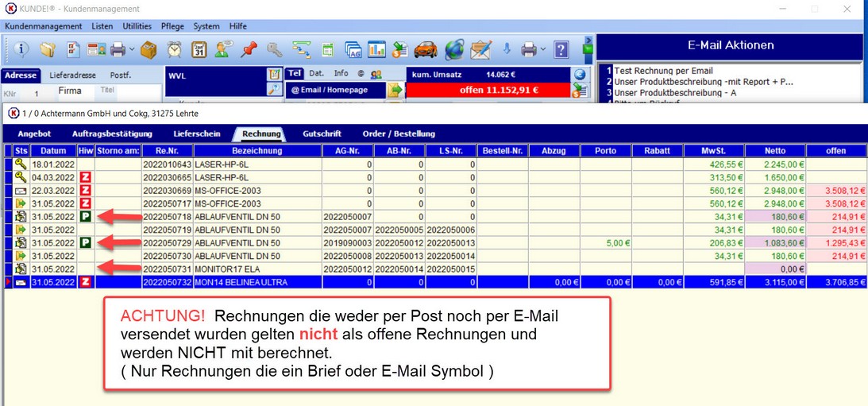Click the question mark help icon

click(x=561, y=50)
